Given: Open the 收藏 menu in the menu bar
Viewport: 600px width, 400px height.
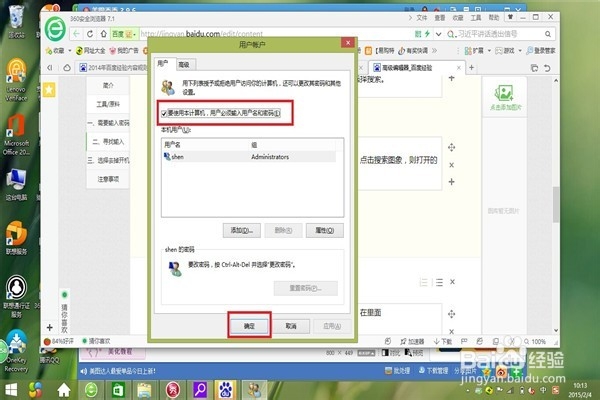Looking at the screenshot, I should point(458,18).
